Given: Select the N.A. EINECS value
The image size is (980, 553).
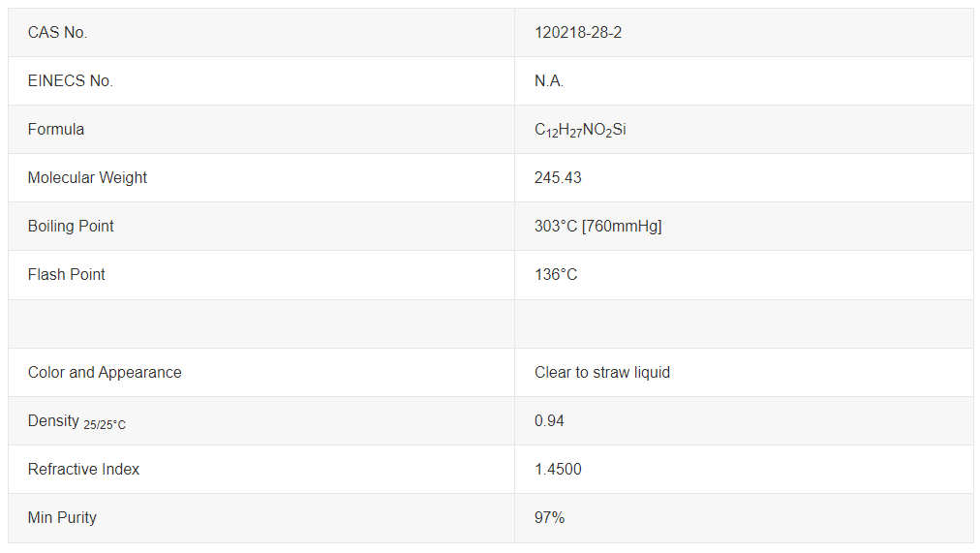Looking at the screenshot, I should coord(549,80).
